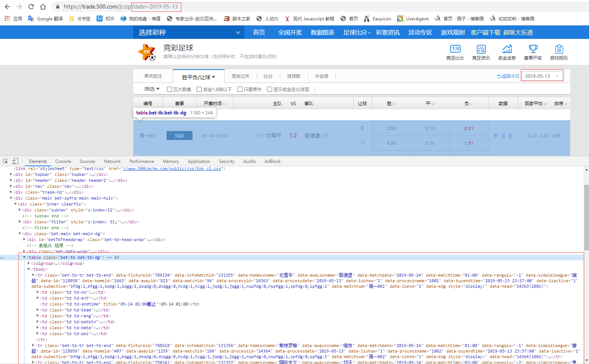Viewport: 589px width, 364px height.
Task: Switch to the 混合过关 tab
Action: tap(240, 76)
